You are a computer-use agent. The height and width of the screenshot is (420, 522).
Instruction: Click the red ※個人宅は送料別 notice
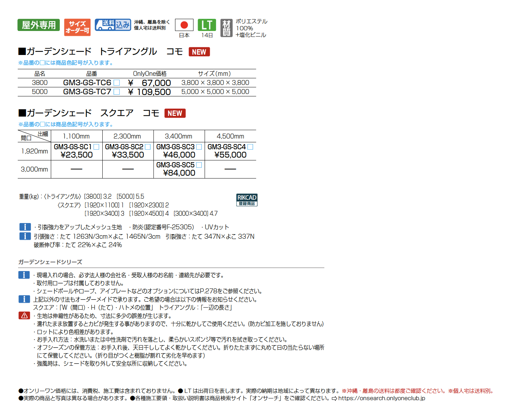(472, 391)
